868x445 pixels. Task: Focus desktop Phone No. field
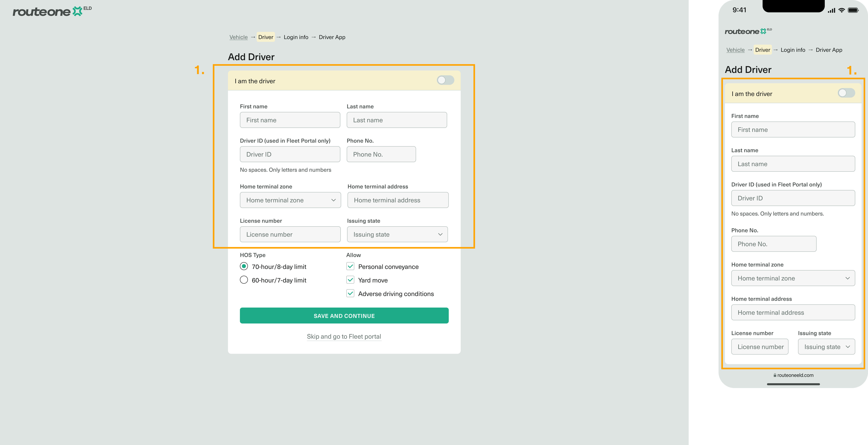[x=381, y=154]
